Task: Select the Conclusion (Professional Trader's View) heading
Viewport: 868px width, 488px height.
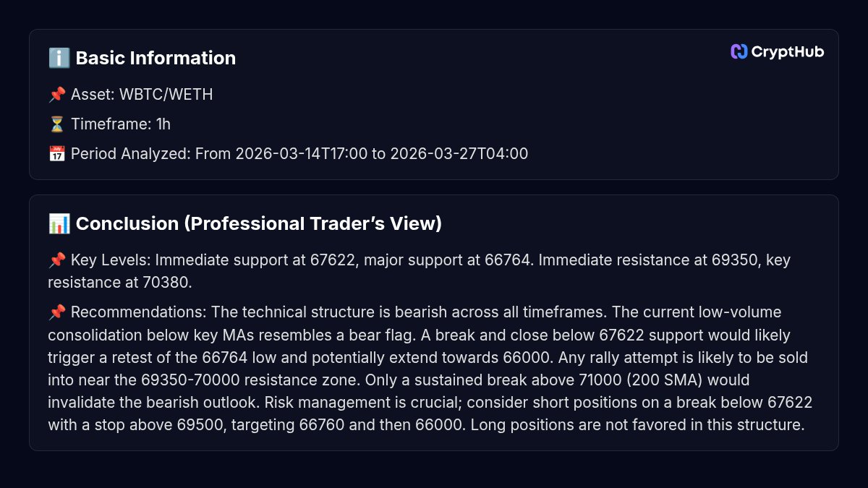Action: tap(258, 223)
